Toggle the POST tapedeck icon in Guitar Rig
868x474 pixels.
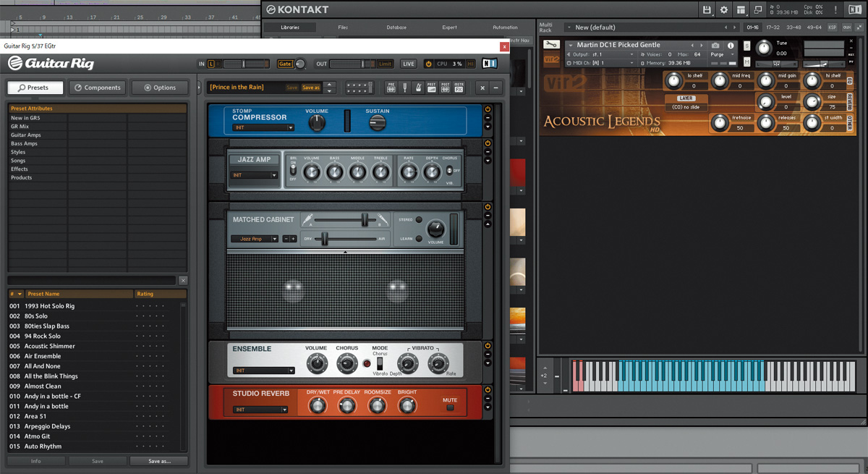[x=446, y=88]
